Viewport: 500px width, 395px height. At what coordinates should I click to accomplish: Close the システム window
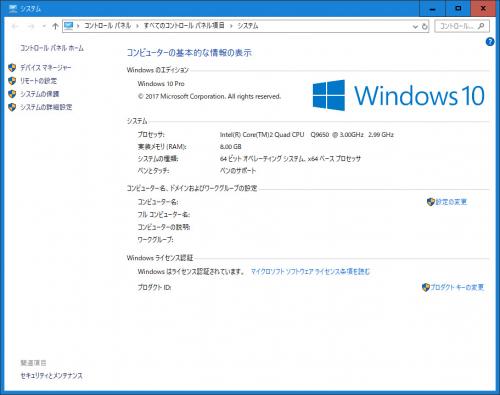pos(483,8)
